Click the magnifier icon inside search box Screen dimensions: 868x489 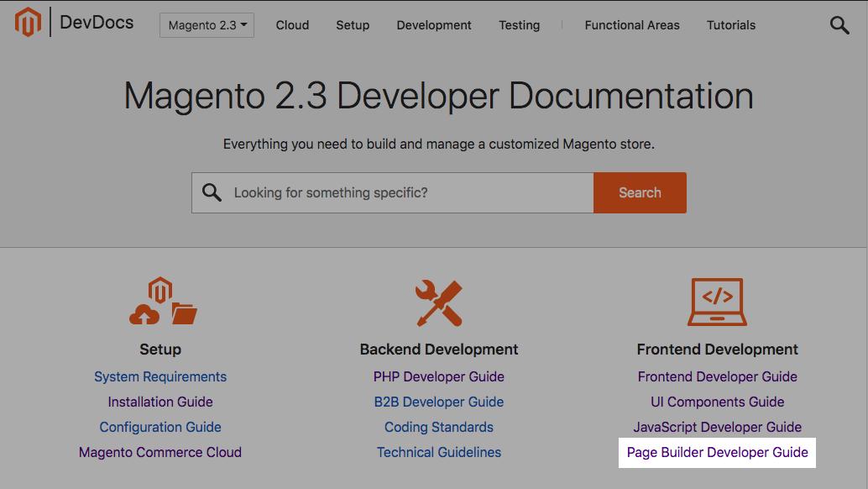click(212, 192)
